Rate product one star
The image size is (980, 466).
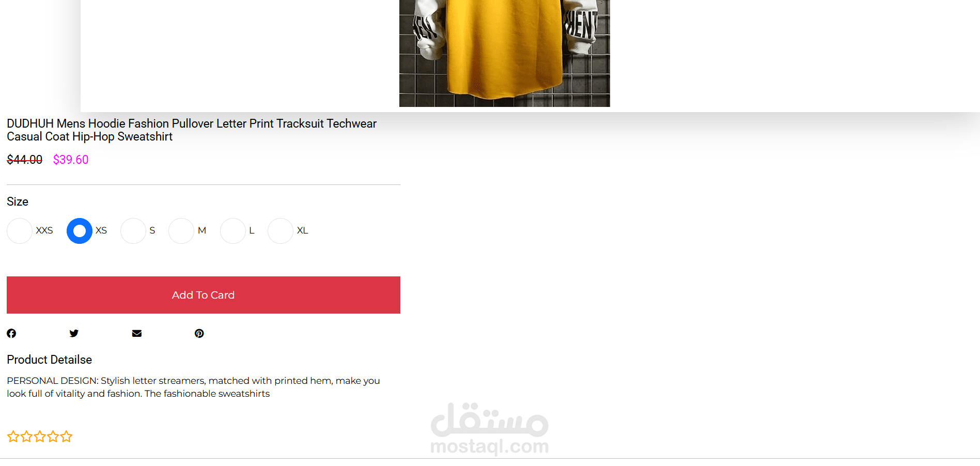[13, 437]
